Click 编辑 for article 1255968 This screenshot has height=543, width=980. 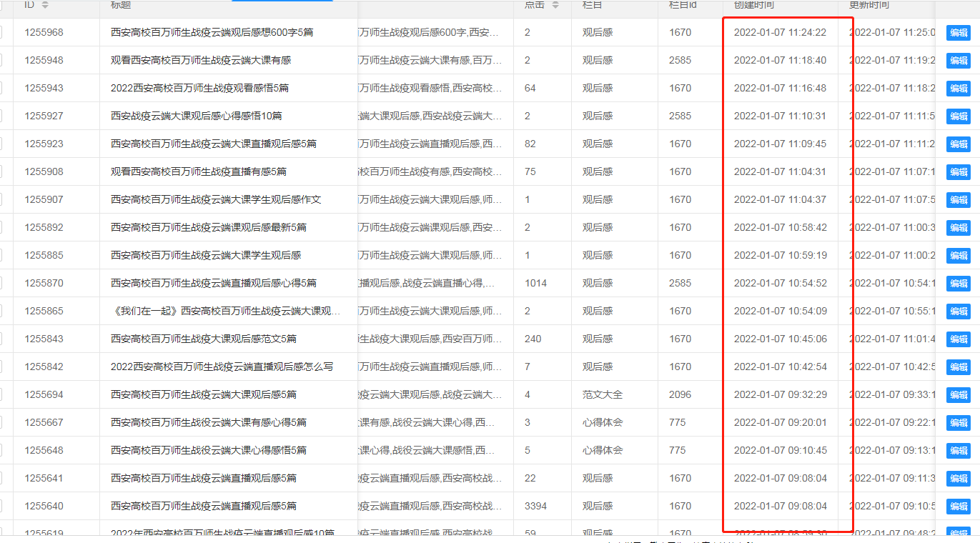(x=958, y=32)
